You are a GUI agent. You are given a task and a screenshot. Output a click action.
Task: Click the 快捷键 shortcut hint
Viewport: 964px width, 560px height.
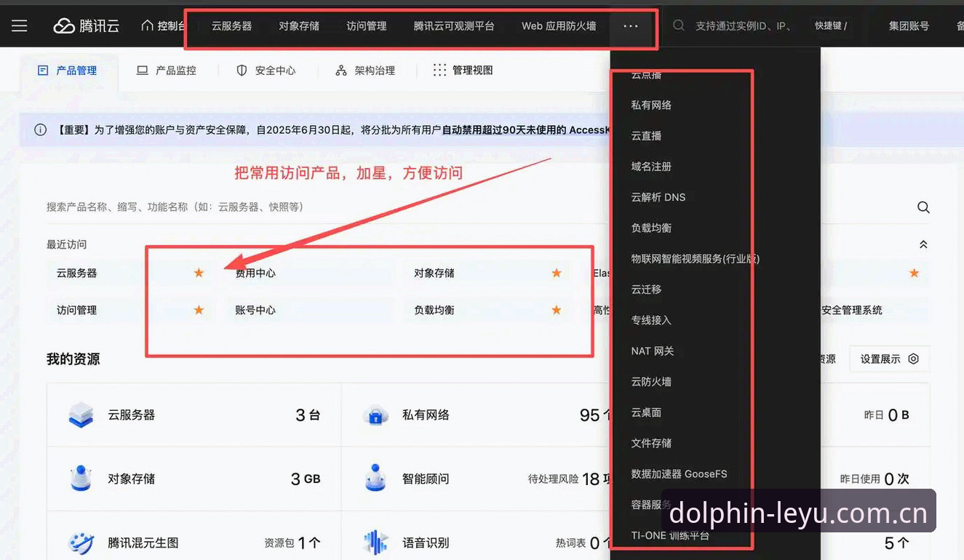pyautogui.click(x=830, y=25)
